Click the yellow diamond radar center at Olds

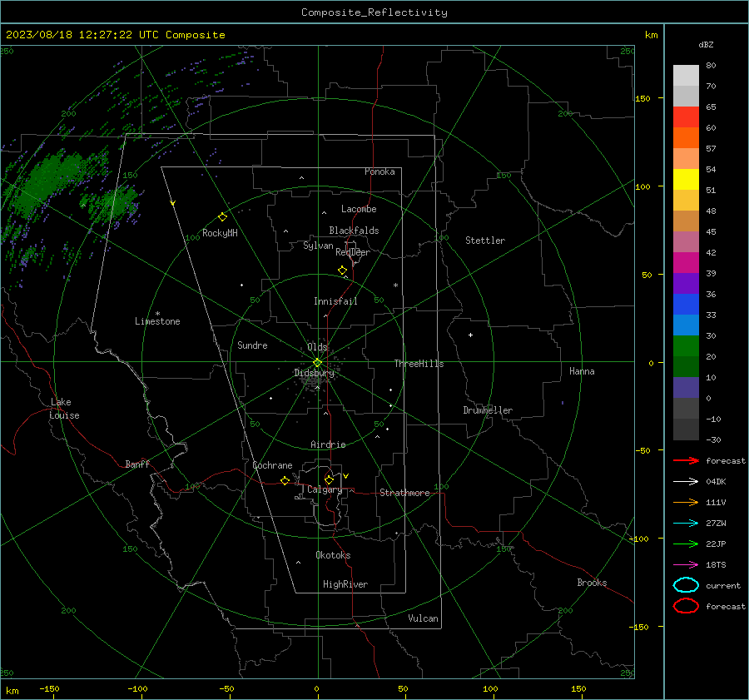click(318, 363)
